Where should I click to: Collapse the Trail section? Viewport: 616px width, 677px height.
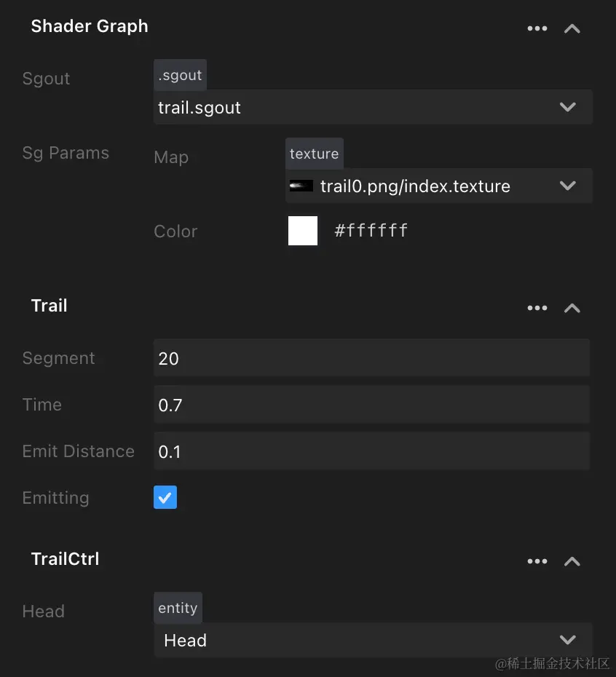(572, 308)
